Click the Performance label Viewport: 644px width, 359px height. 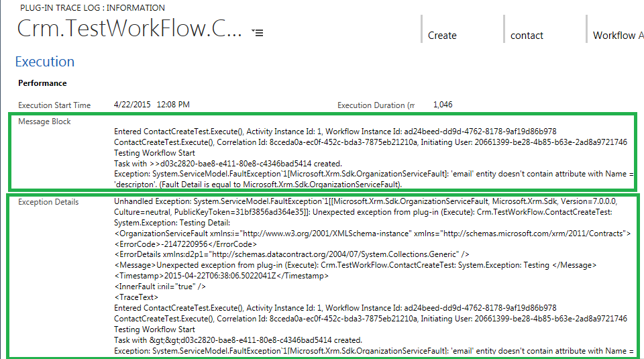pos(42,83)
